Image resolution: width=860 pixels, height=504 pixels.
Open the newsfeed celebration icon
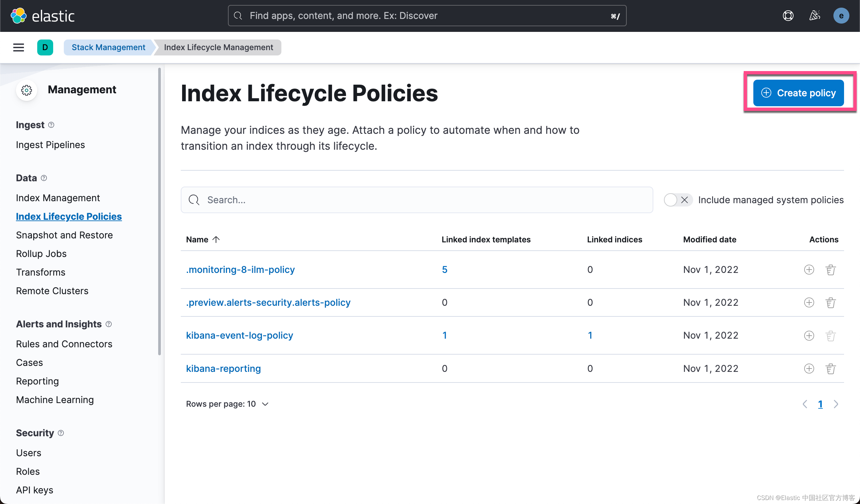(x=814, y=16)
